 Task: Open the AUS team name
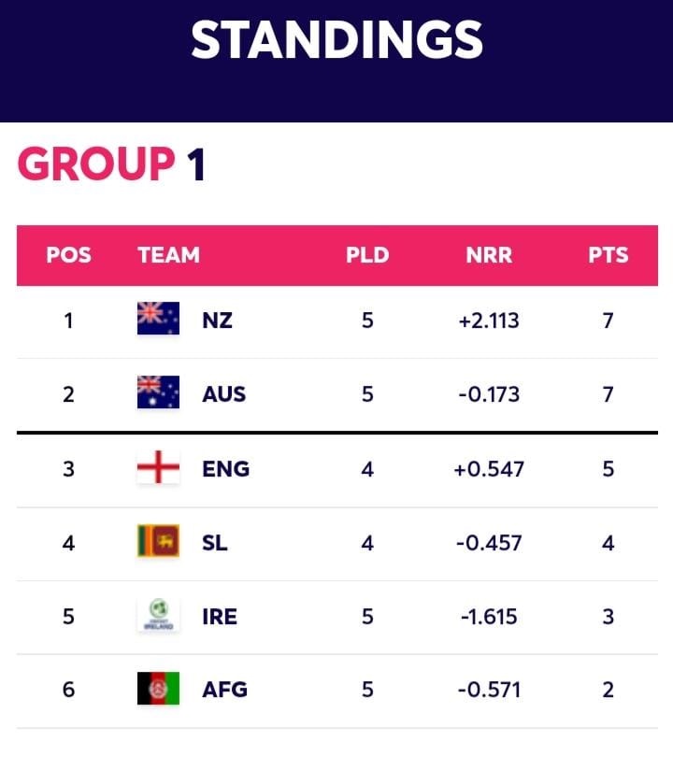224,394
